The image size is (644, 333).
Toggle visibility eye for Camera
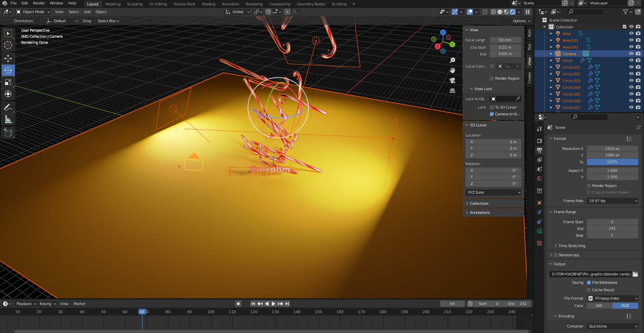(631, 54)
